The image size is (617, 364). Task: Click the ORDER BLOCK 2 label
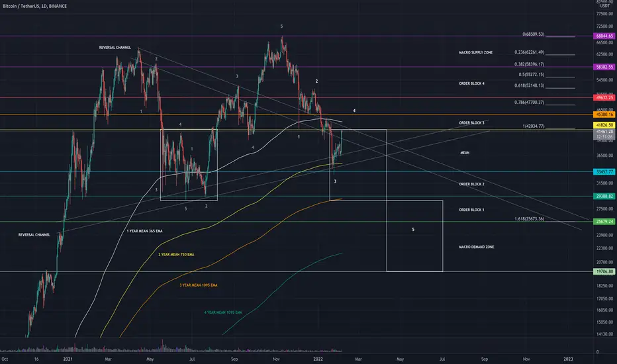(471, 184)
